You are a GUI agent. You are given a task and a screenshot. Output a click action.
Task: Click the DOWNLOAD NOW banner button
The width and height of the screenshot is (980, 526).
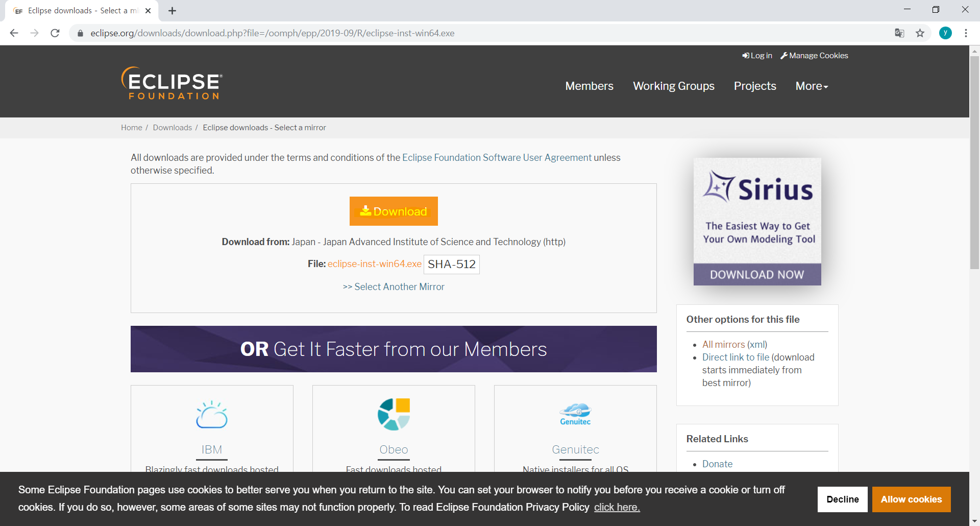point(757,275)
